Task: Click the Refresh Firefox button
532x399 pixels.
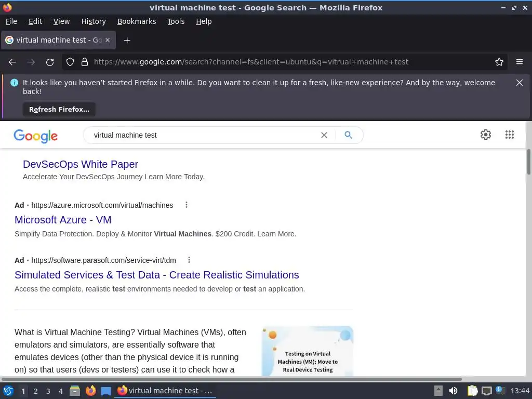Action: point(59,110)
